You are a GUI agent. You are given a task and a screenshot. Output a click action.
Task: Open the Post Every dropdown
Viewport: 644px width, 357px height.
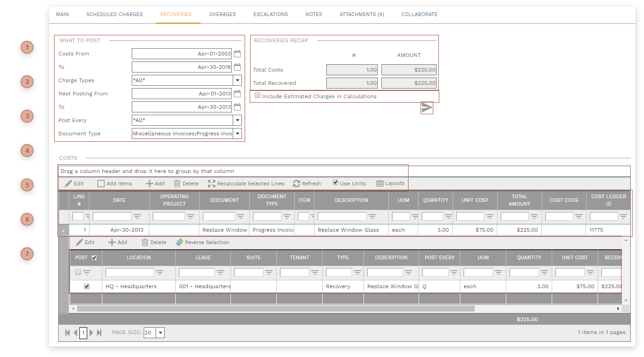[237, 120]
